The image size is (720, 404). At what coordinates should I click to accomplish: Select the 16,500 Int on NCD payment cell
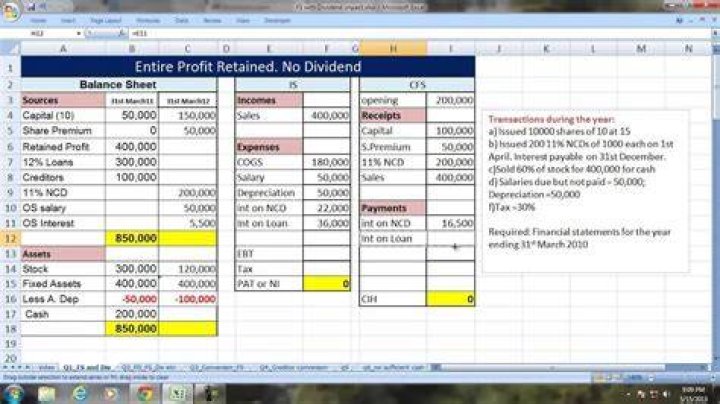point(450,223)
